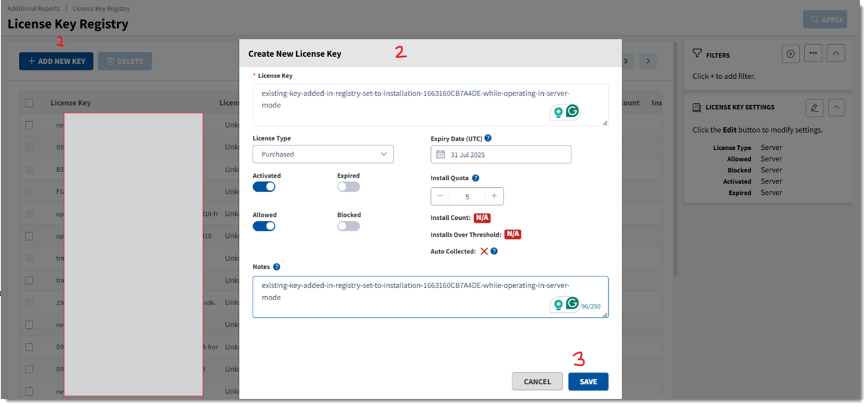Click the calendar icon in Expiry Date
Viewport: 868px width, 407px height.
(x=440, y=155)
